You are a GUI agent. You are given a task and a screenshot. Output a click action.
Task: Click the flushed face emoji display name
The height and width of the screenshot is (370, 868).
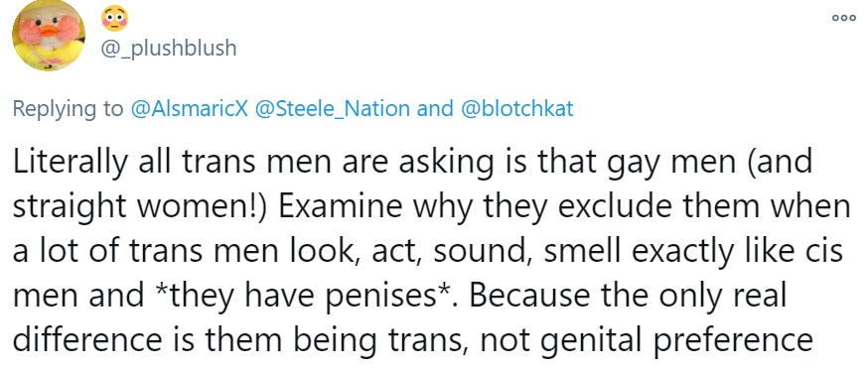click(x=115, y=18)
